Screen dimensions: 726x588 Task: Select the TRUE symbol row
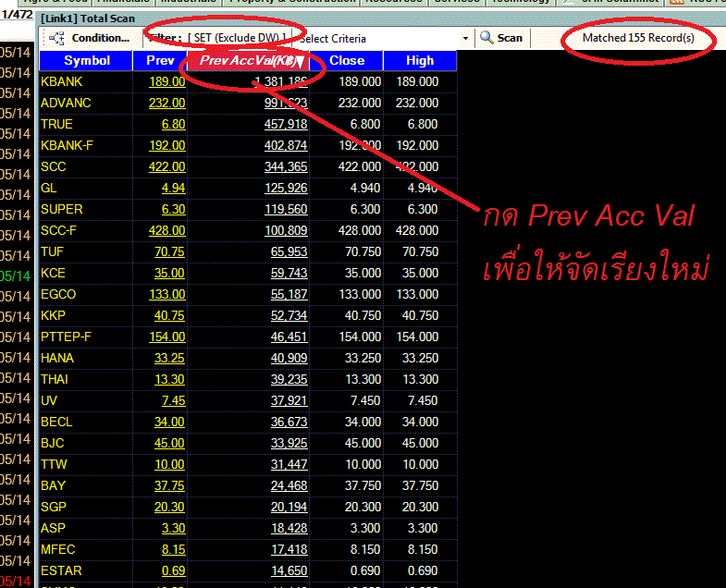(x=56, y=125)
